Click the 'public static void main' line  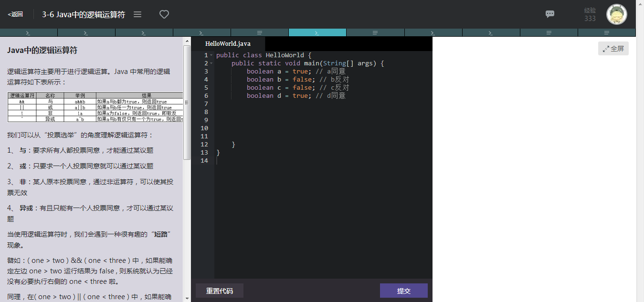[307, 63]
